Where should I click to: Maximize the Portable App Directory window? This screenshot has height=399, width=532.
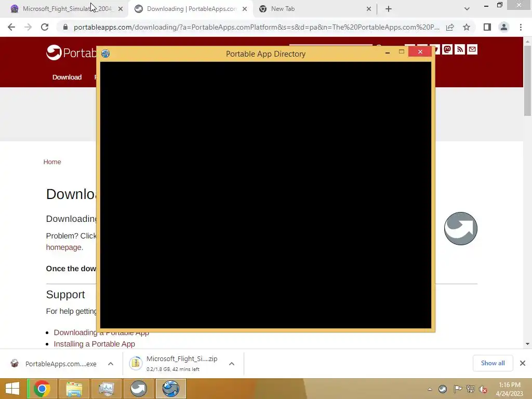click(x=402, y=52)
